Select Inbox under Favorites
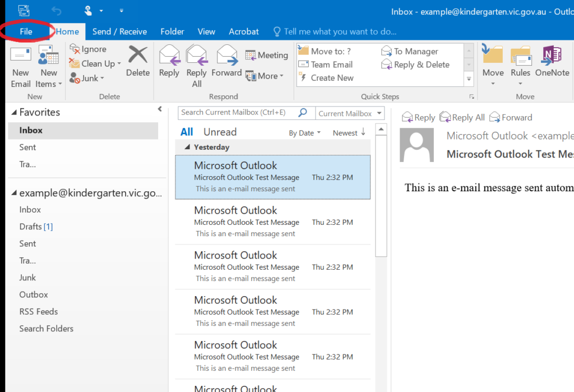 point(83,131)
